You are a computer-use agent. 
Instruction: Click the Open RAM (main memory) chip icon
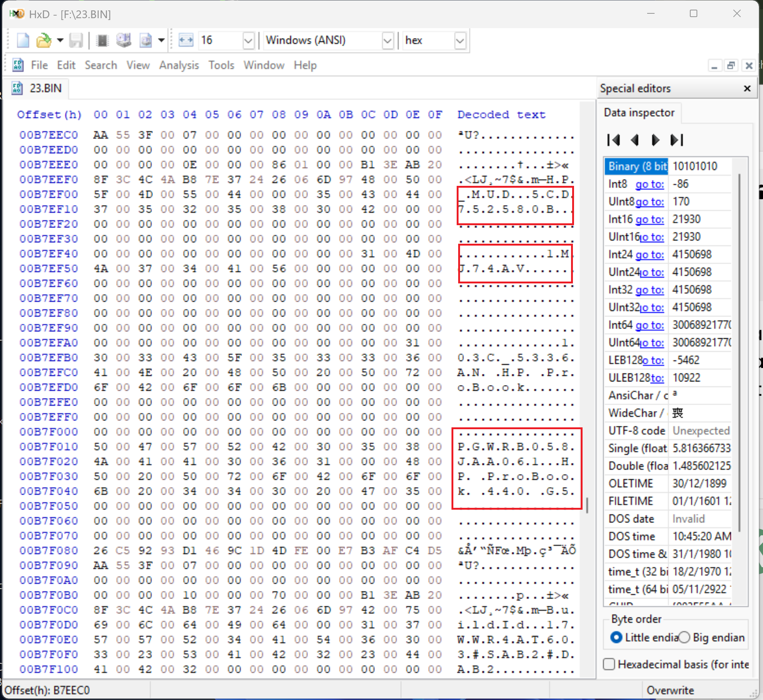pos(102,40)
